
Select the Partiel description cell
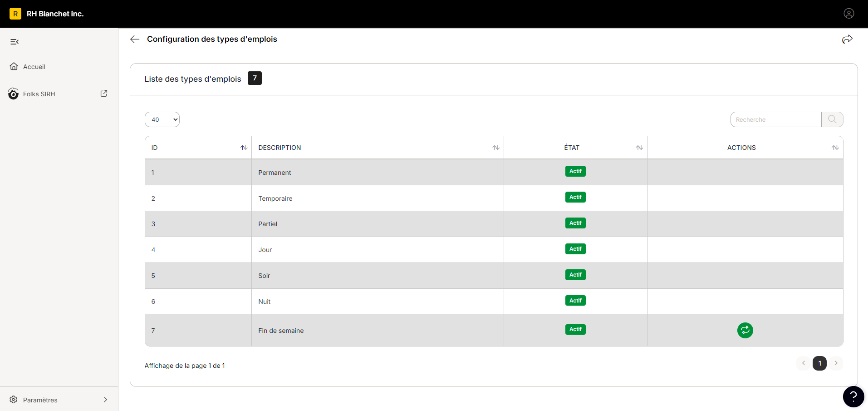[x=378, y=224]
